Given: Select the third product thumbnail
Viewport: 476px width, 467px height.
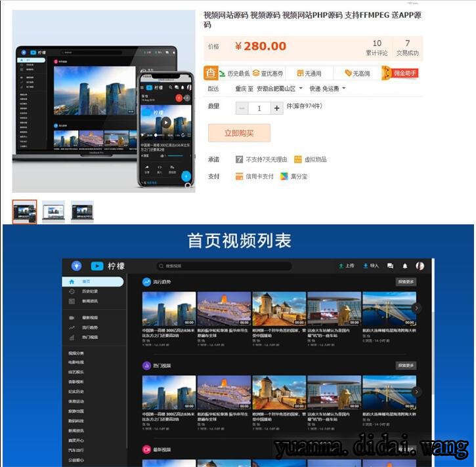Looking at the screenshot, I should pos(82,212).
